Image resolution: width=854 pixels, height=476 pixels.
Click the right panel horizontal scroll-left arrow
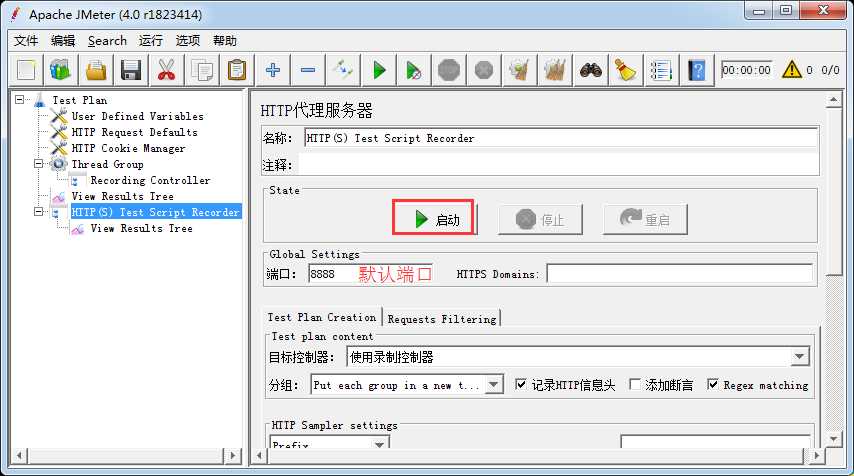[x=260, y=455]
